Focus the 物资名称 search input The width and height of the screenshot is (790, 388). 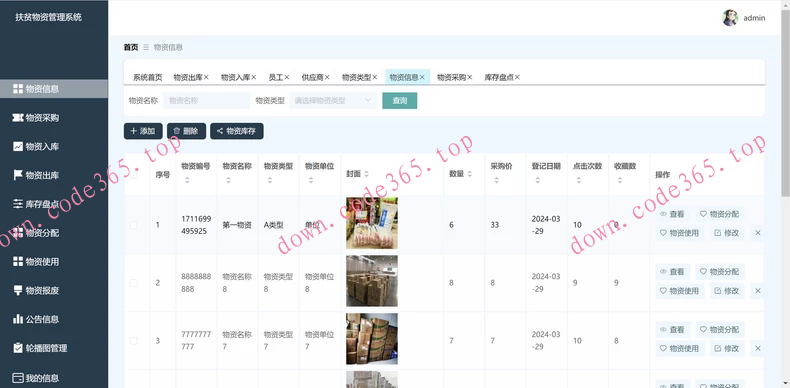pyautogui.click(x=206, y=100)
